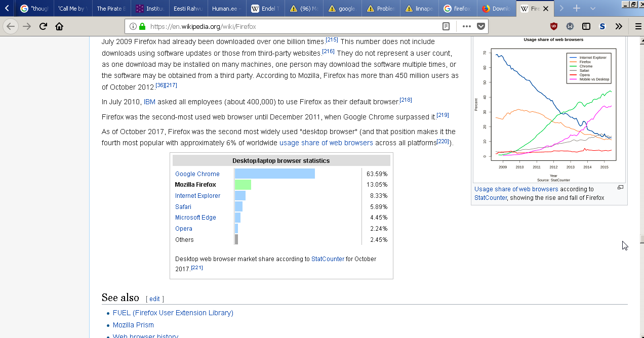This screenshot has width=644, height=338.
Task: List all tabs dropdown arrow
Action: (x=592, y=9)
